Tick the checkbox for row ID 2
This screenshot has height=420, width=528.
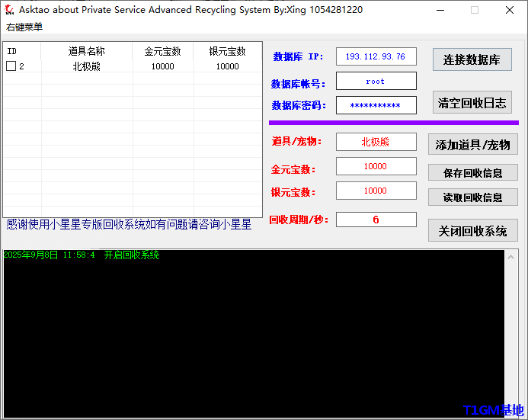coord(11,66)
